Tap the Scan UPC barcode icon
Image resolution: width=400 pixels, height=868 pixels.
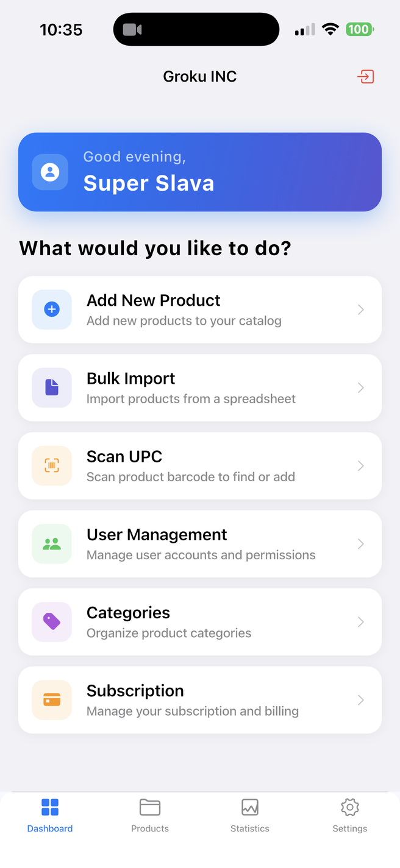[51, 465]
